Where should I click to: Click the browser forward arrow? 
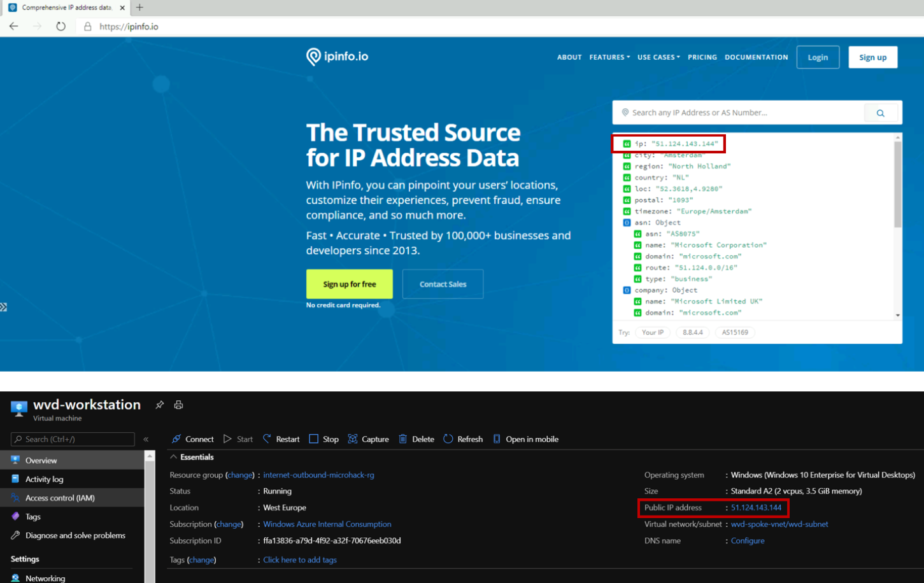click(x=37, y=26)
